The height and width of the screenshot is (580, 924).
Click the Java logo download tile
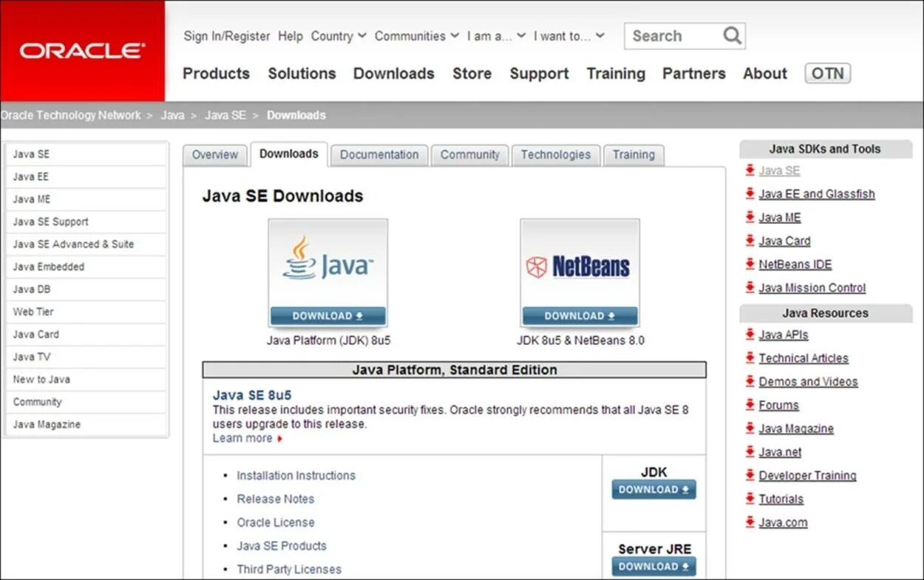[328, 273]
